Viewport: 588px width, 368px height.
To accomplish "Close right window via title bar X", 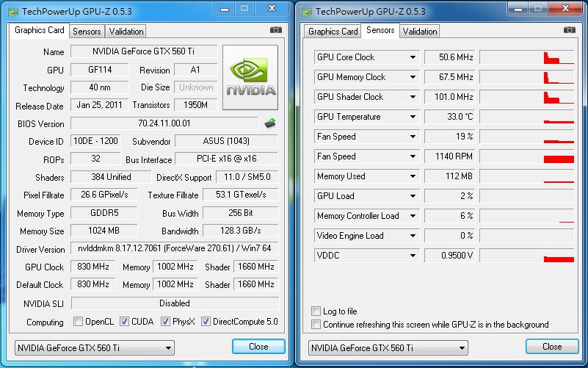I will [x=565, y=8].
